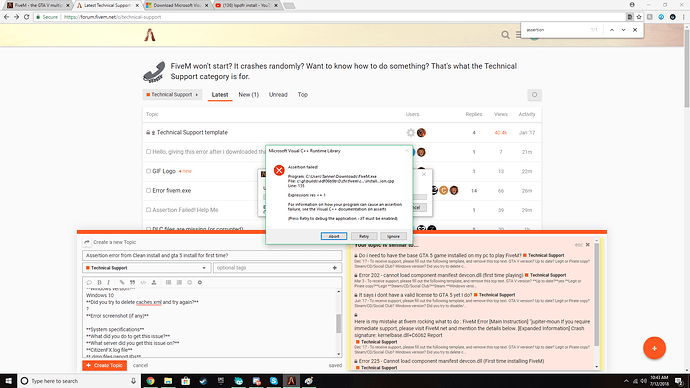Open the Top topics tab
The height and width of the screenshot is (388, 690).
point(303,95)
